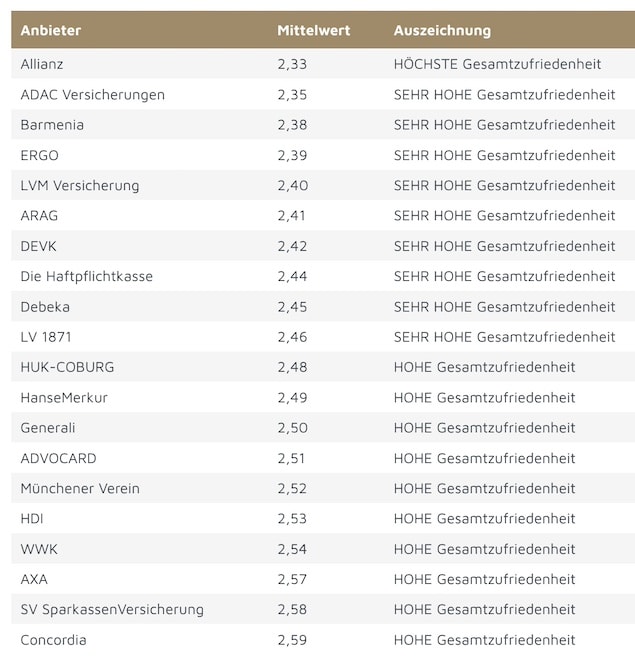This screenshot has height=656, width=635.
Task: Click LVM Versicherung provider cell
Action: 80,185
